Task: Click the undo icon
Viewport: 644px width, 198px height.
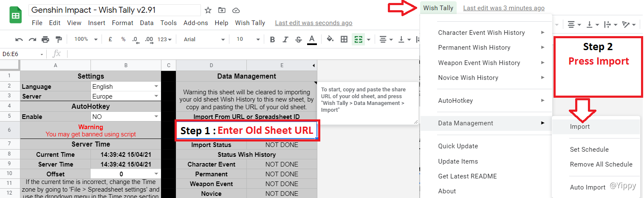Action: (x=19, y=40)
